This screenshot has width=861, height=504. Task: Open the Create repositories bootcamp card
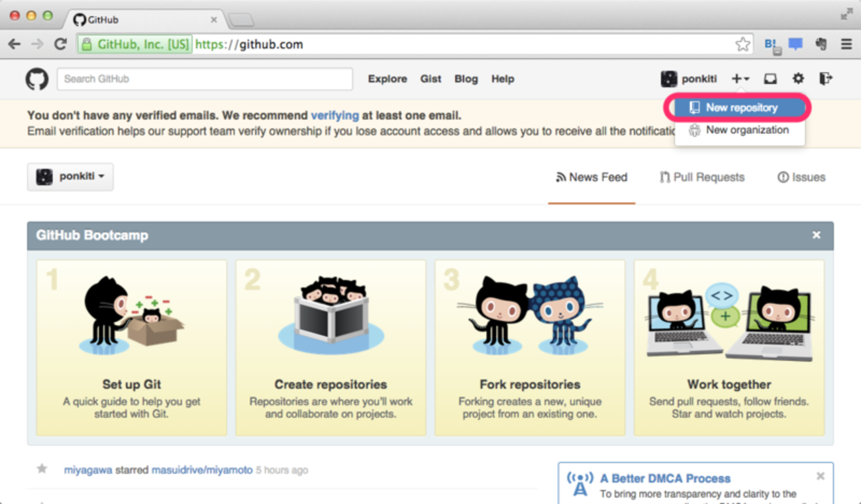click(331, 348)
